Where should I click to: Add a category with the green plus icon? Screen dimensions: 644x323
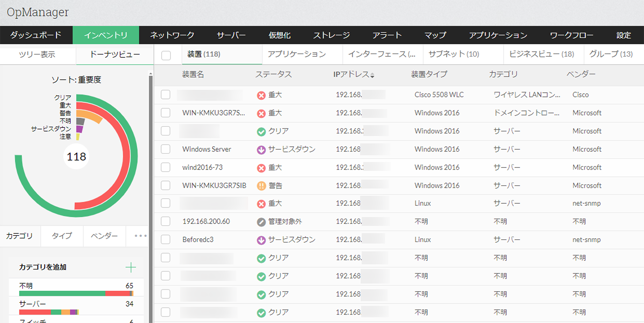[x=131, y=267]
